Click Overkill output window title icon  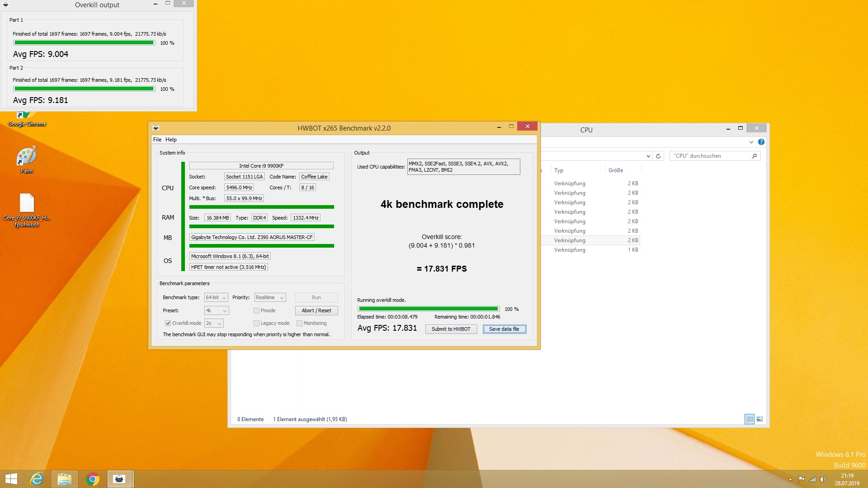(x=6, y=5)
